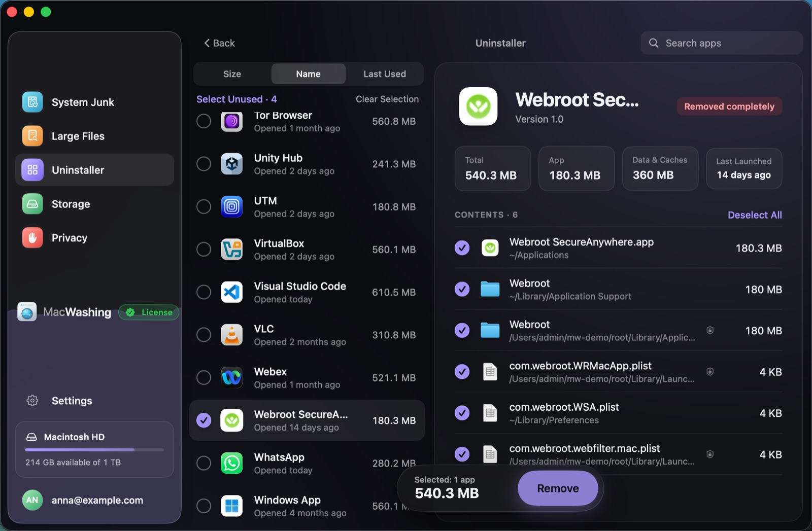The width and height of the screenshot is (812, 531).
Task: Check the Unity Hub selection circle
Action: point(204,164)
